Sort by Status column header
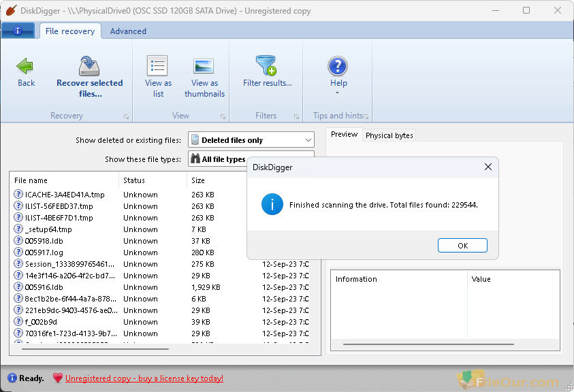 153,180
